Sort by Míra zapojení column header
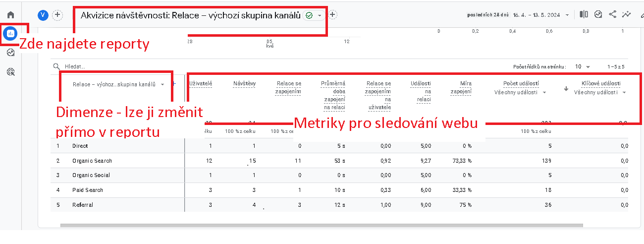 pyautogui.click(x=461, y=87)
